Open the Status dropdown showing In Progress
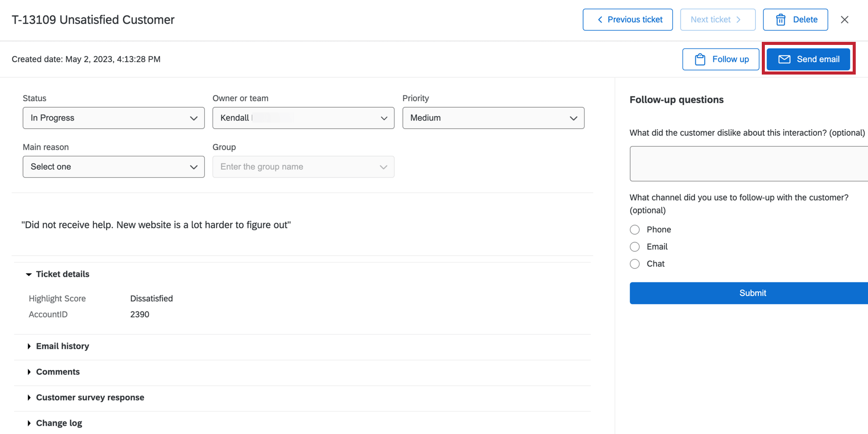The image size is (868, 434). pos(113,118)
